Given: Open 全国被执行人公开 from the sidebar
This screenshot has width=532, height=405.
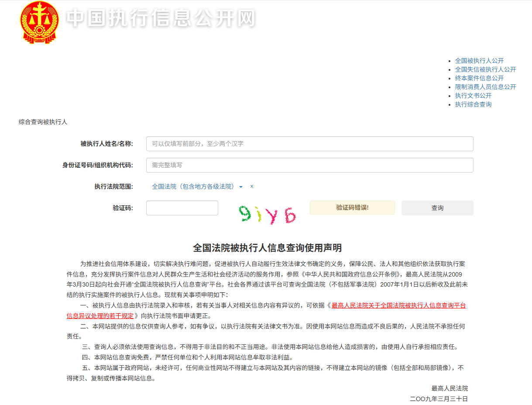Looking at the screenshot, I should pos(478,60).
